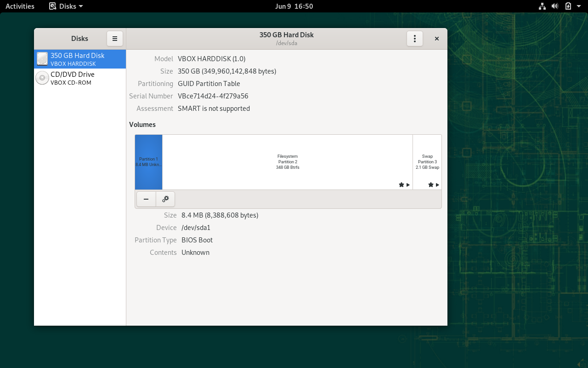Click the volume speaker icon in top bar
This screenshot has height=368, width=588.
coord(555,6)
